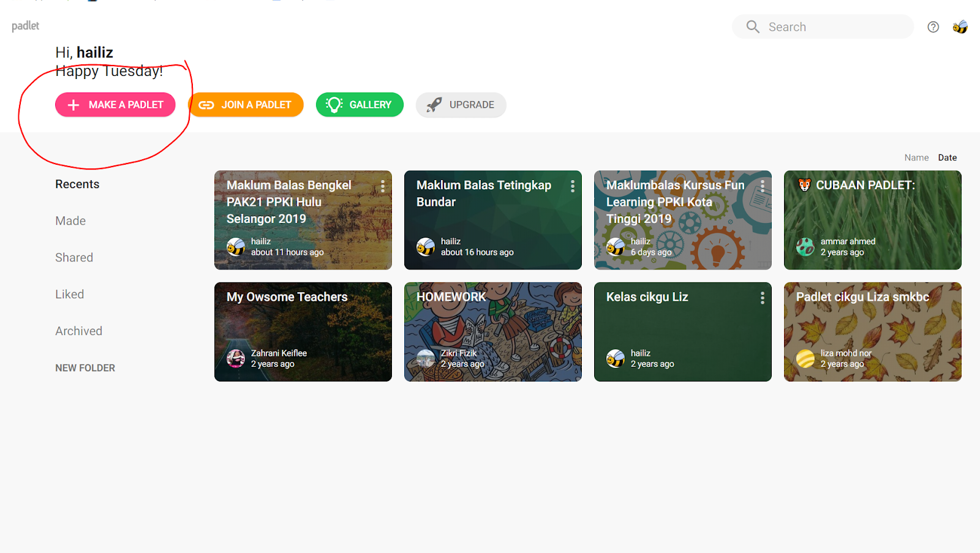Click hailiz avatar on Kelas cikgu Liz card

click(616, 358)
